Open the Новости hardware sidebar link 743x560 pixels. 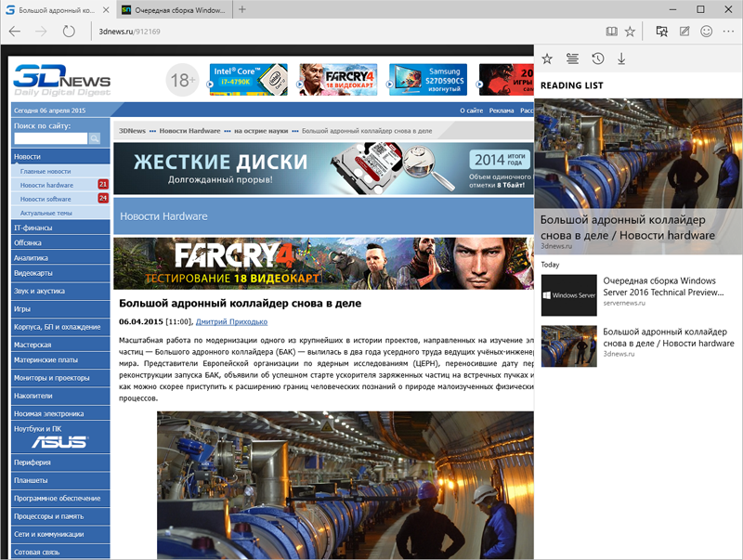point(46,185)
